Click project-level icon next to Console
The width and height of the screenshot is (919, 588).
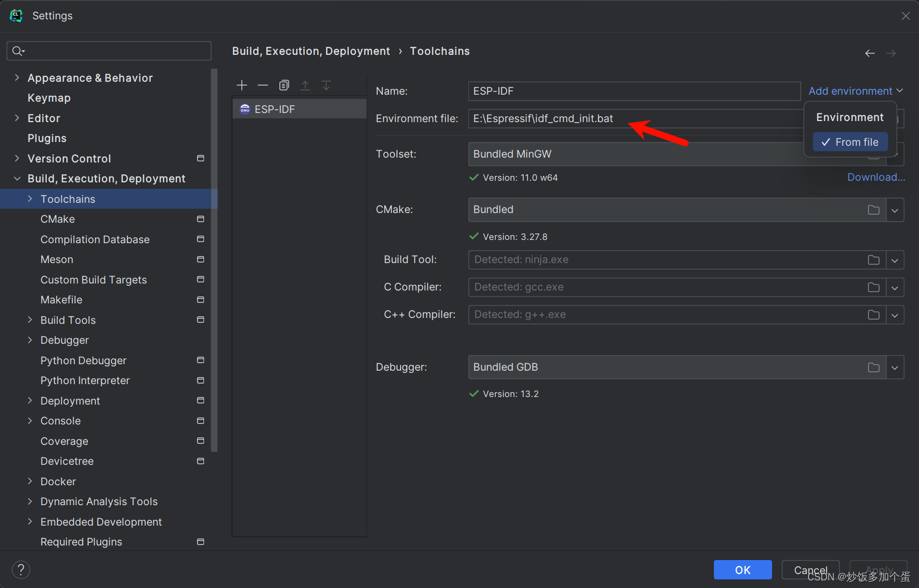[200, 421]
